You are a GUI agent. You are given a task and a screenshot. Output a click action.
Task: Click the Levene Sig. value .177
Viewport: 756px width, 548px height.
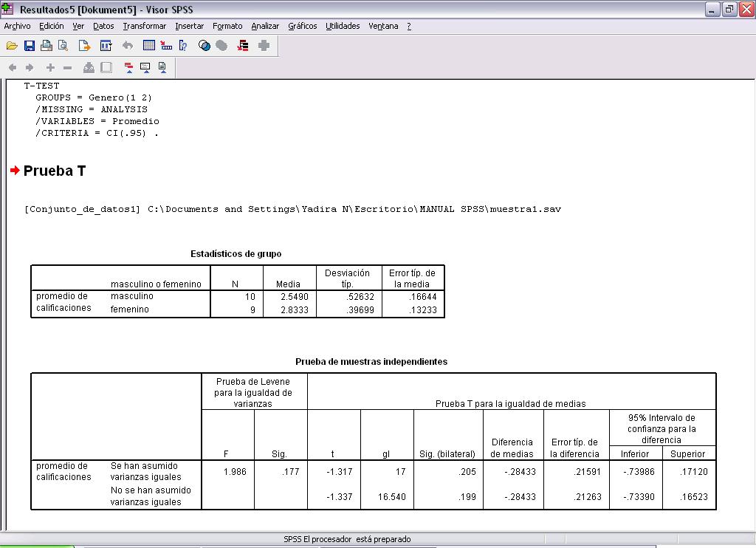(x=290, y=472)
